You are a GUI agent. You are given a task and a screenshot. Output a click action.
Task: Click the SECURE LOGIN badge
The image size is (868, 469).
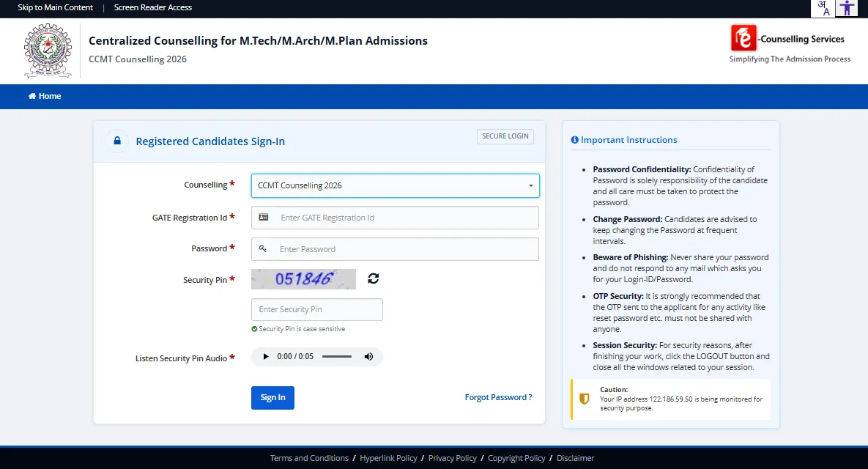tap(505, 136)
